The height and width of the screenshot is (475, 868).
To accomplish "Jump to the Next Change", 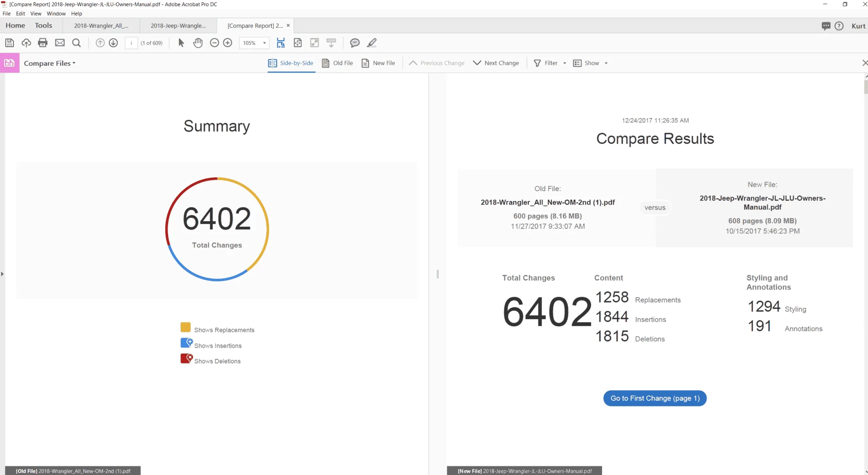I will click(x=496, y=63).
